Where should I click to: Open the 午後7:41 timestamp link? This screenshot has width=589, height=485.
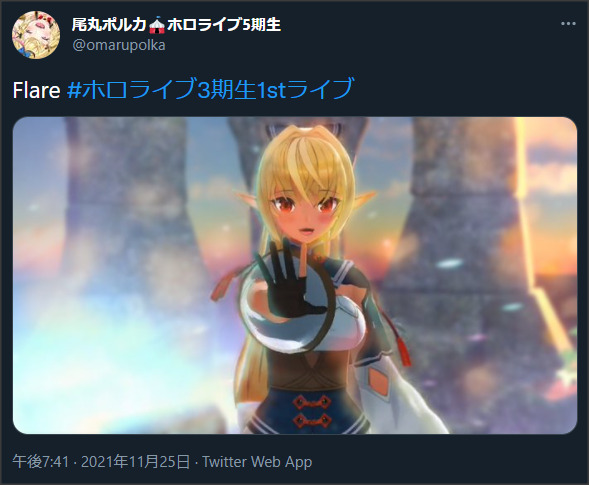41,462
